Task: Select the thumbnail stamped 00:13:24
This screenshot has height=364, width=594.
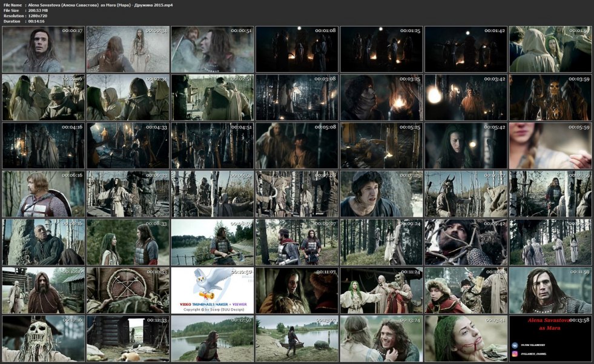Action: point(380,339)
